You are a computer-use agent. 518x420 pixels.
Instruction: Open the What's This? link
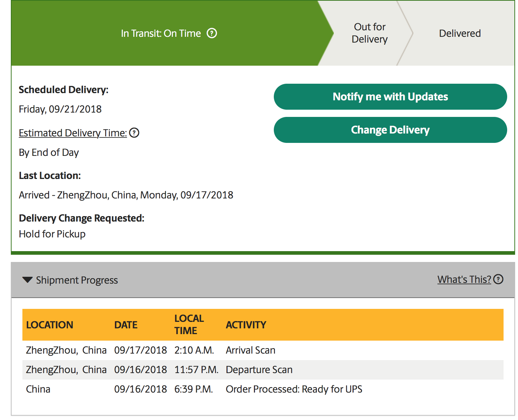464,279
